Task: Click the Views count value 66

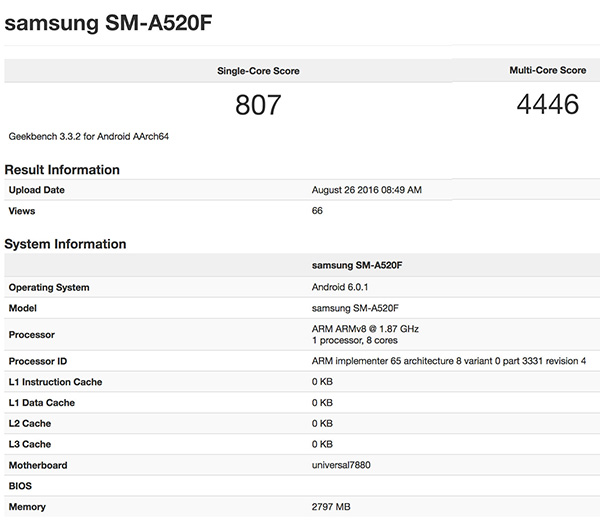Action: coord(318,211)
